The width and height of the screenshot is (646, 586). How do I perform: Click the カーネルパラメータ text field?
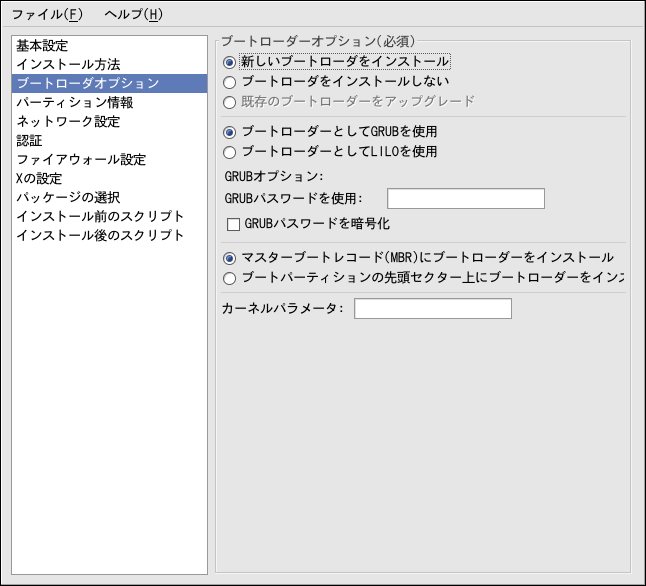(x=432, y=309)
